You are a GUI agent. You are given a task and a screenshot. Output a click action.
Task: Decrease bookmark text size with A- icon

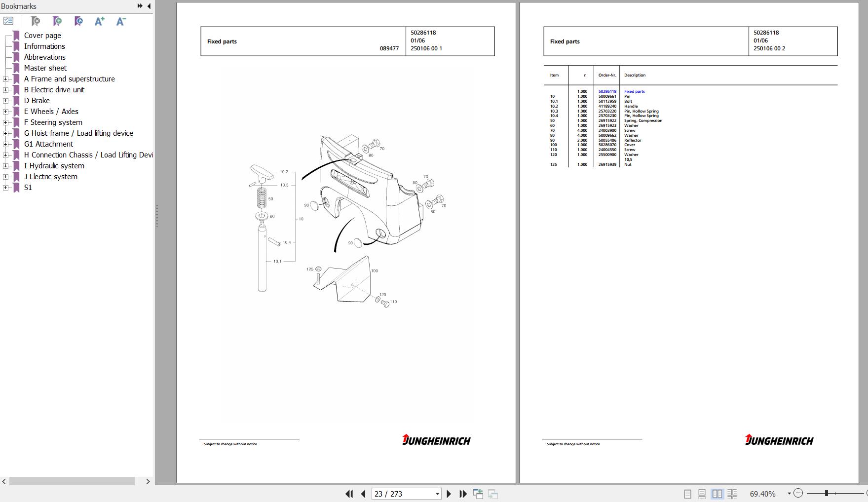click(x=121, y=21)
